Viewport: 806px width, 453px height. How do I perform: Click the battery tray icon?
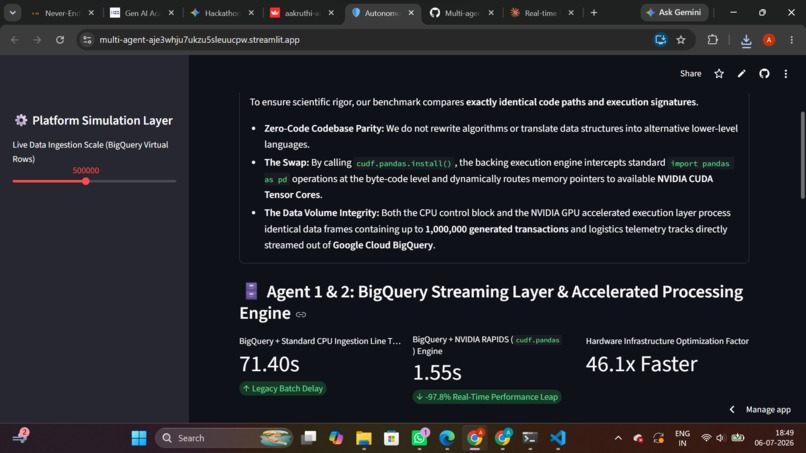coord(738,438)
